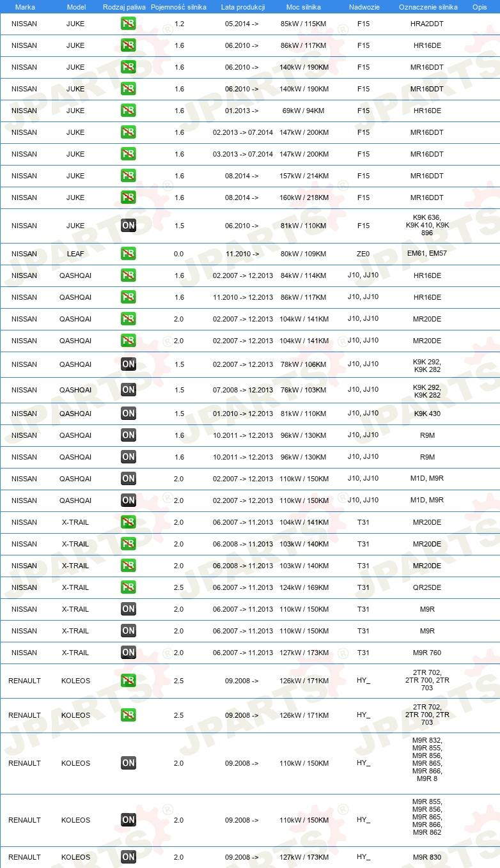Select the K9K 430 engine code cell

click(427, 414)
